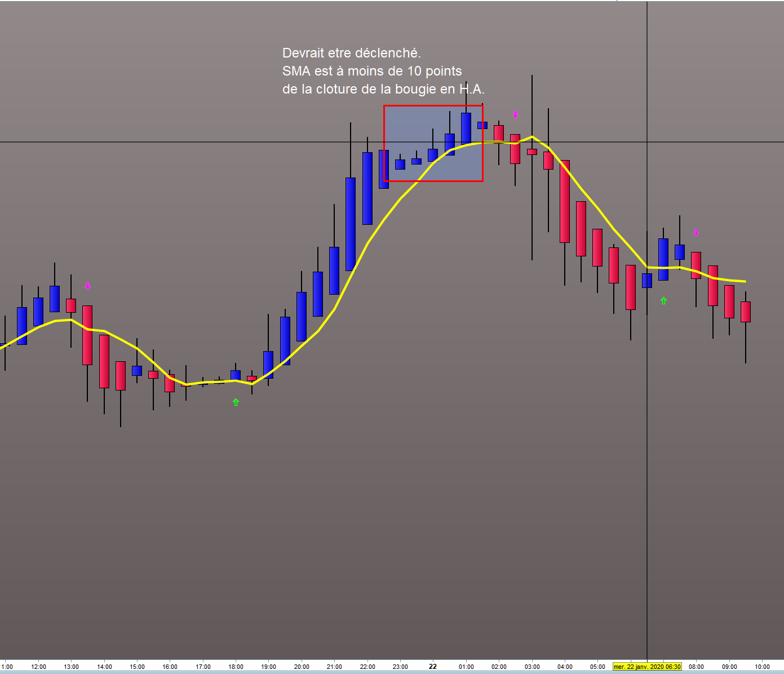Click the bold "22" date label on the axis
784x674 pixels.
433,667
